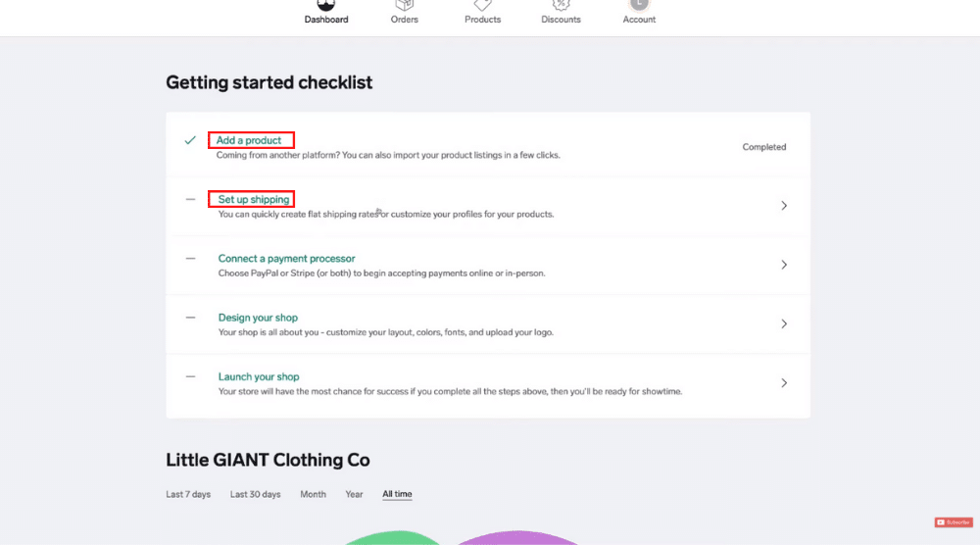Open the Add a product link

pos(249,140)
